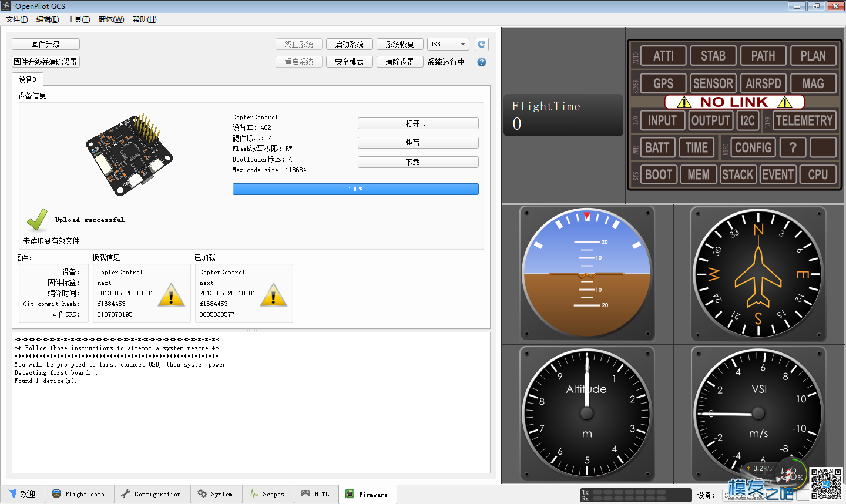Click the 固件升级 button
The height and width of the screenshot is (504, 846).
click(46, 44)
